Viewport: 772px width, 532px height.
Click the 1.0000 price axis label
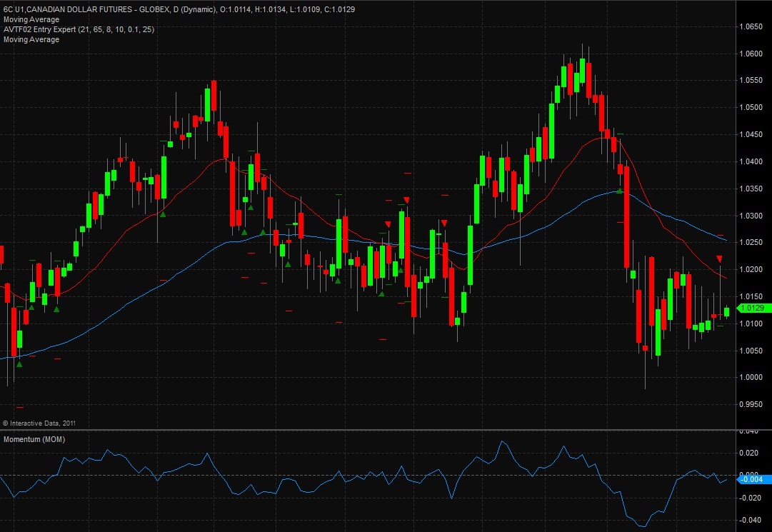[x=751, y=378]
